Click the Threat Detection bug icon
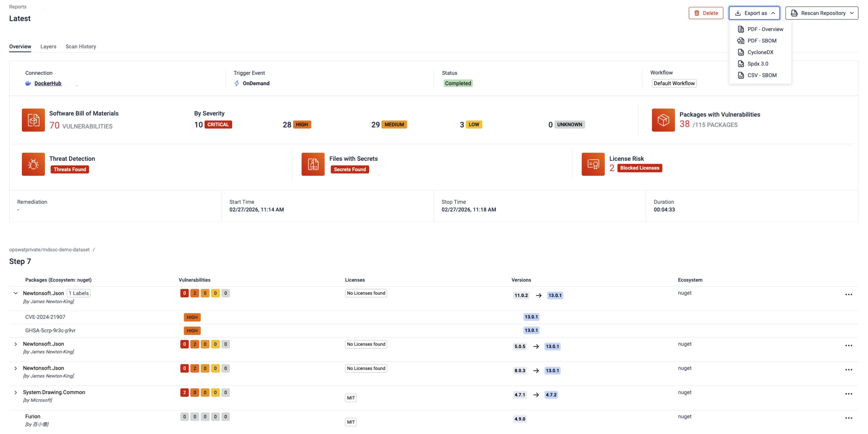Image resolution: width=868 pixels, height=434 pixels. [33, 164]
